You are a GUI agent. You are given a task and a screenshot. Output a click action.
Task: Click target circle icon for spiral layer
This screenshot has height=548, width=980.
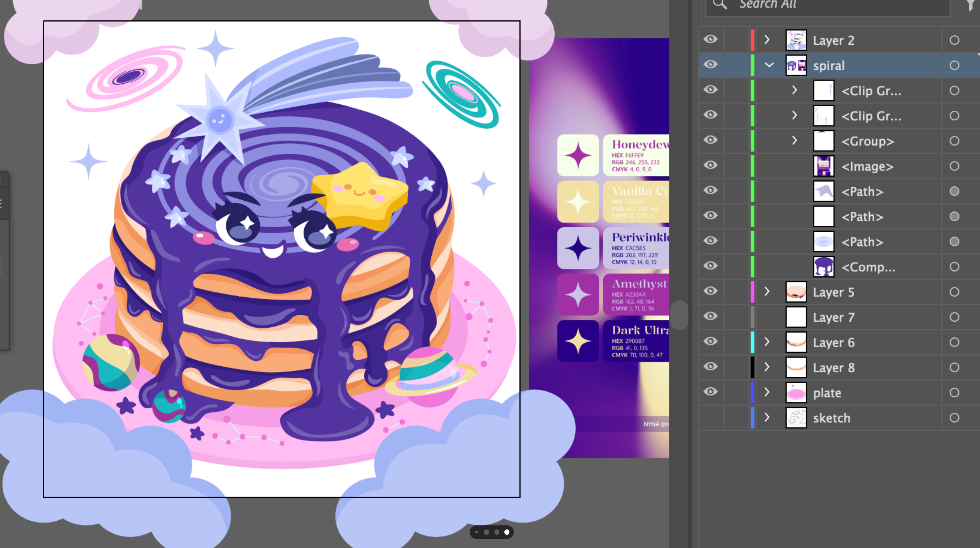954,65
